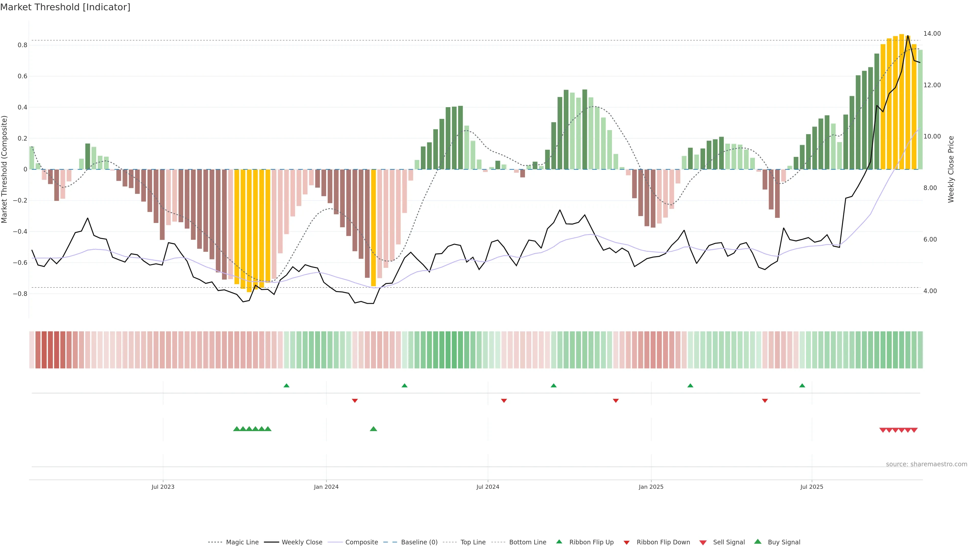Click the first red ribbon flip down marker
Viewport: 980px width, 551px height.
coord(354,401)
